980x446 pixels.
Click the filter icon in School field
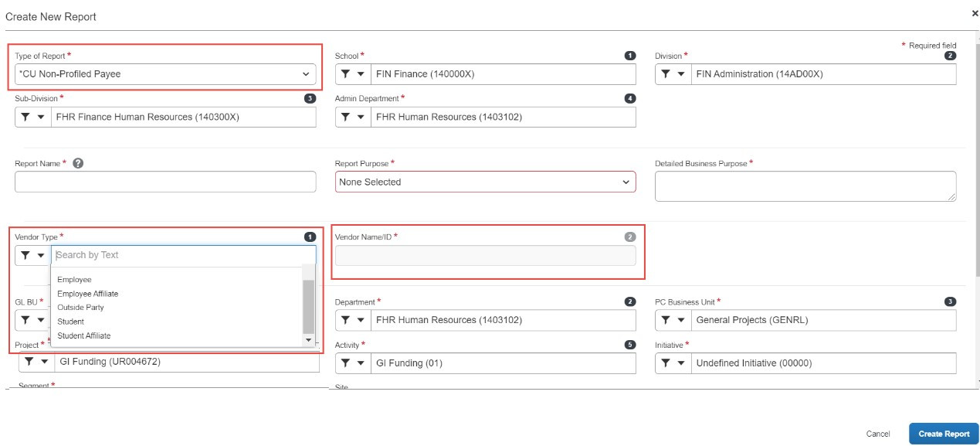345,74
